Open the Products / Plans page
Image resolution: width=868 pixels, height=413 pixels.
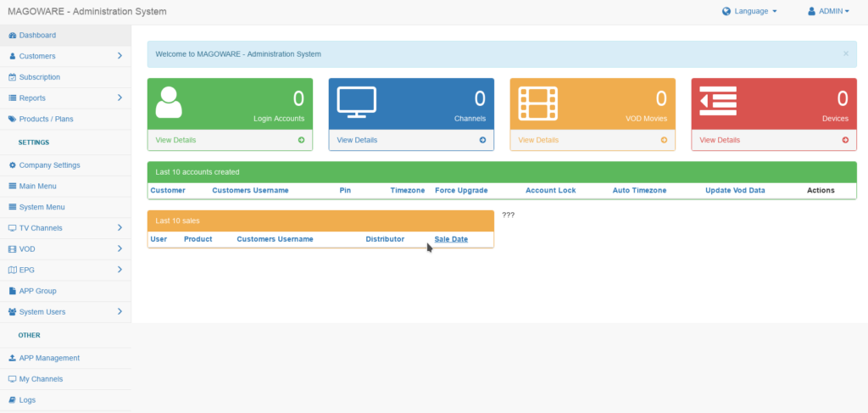click(46, 119)
